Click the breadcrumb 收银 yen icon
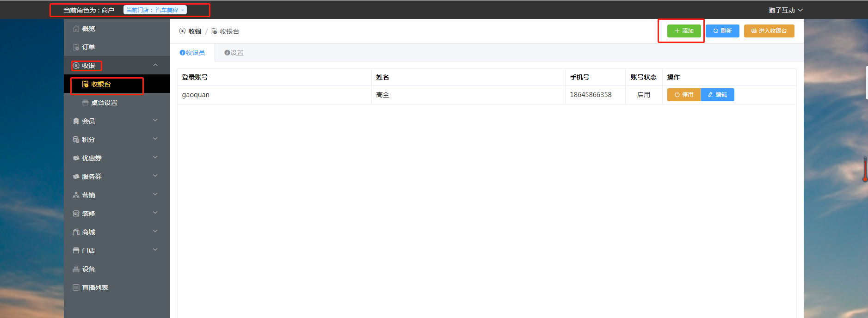The width and height of the screenshot is (868, 318). (x=182, y=31)
